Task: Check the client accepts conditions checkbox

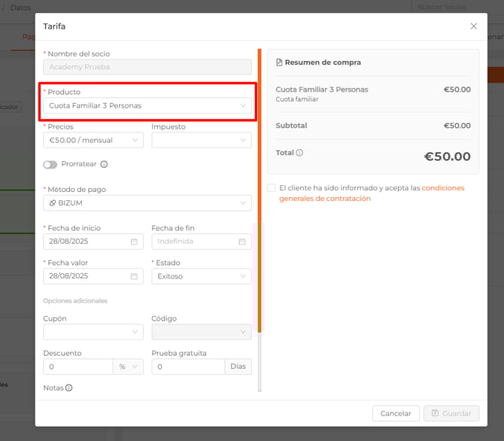Action: 271,188
